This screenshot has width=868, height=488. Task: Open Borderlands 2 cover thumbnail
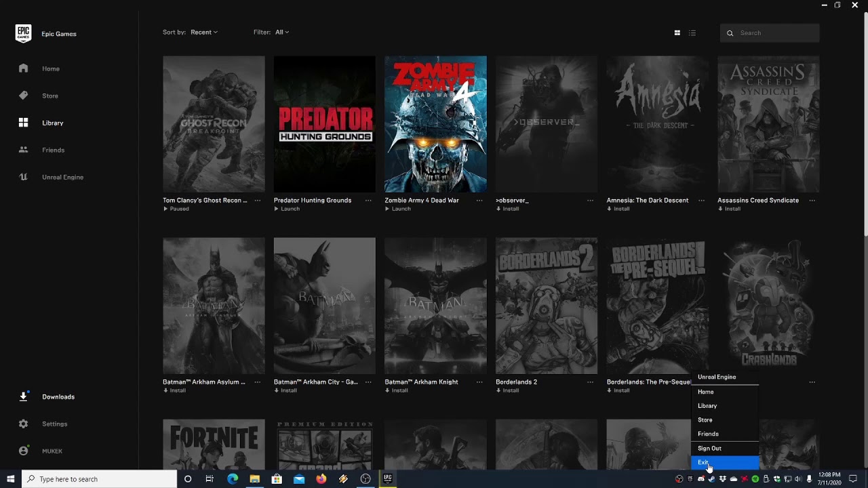pos(547,306)
